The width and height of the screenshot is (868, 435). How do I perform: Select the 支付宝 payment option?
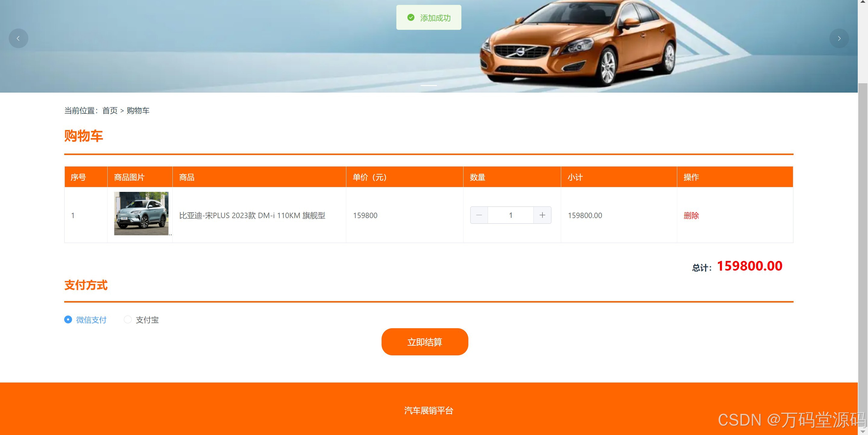(x=128, y=319)
